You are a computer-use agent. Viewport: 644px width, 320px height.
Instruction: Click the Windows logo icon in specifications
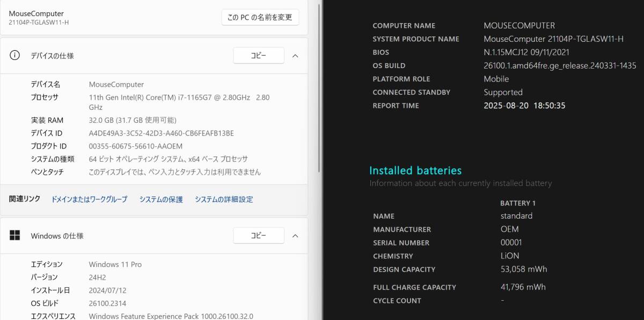(x=15, y=235)
